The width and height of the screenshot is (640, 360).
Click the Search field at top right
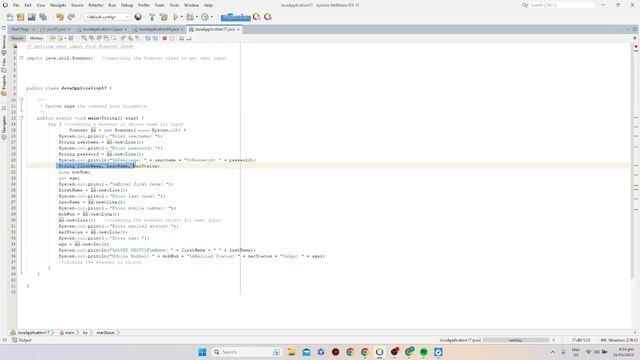click(x=562, y=5)
